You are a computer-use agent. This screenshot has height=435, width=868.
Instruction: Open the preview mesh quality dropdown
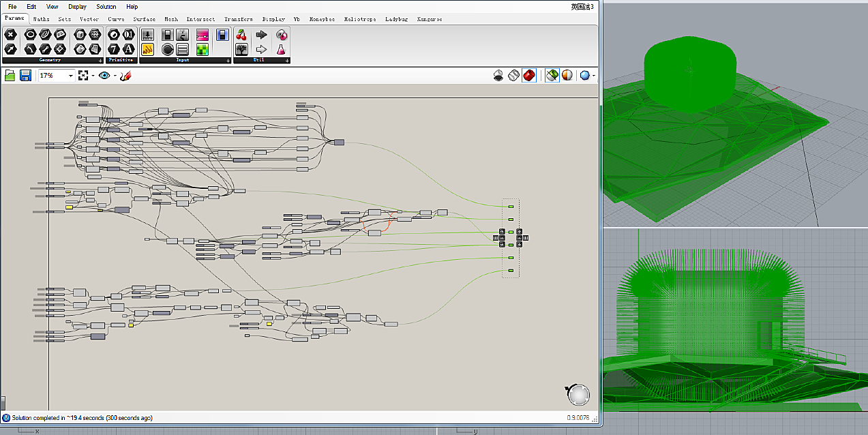coord(587,76)
